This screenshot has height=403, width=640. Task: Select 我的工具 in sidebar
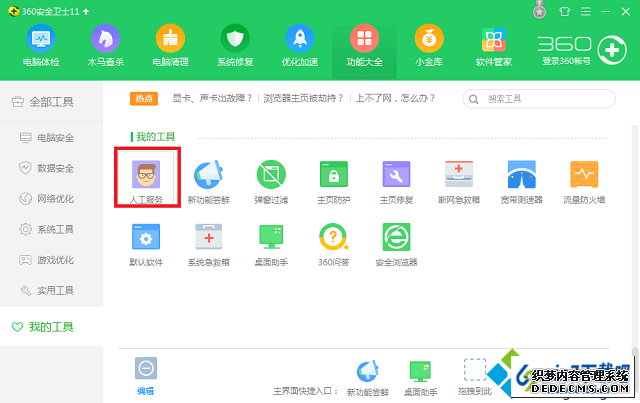pyautogui.click(x=51, y=327)
